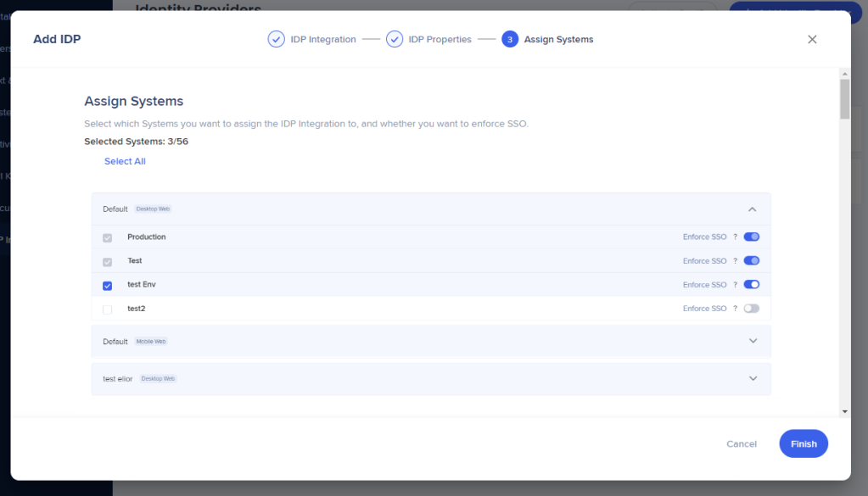Image resolution: width=868 pixels, height=496 pixels.
Task: Click the step 3 Assign Systems circle
Action: tap(510, 39)
